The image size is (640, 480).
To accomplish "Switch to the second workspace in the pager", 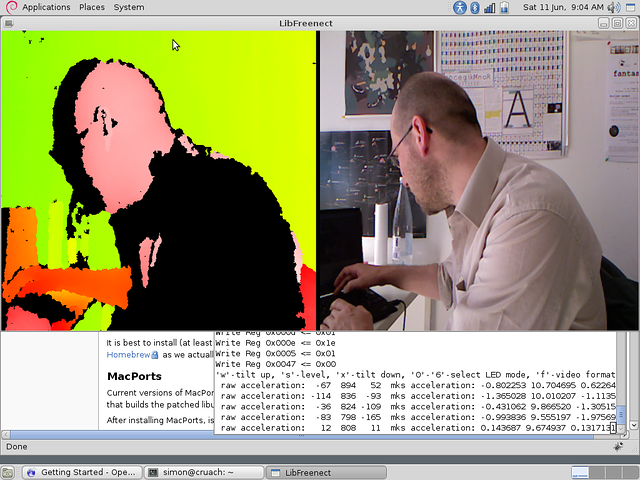I will coord(596,473).
